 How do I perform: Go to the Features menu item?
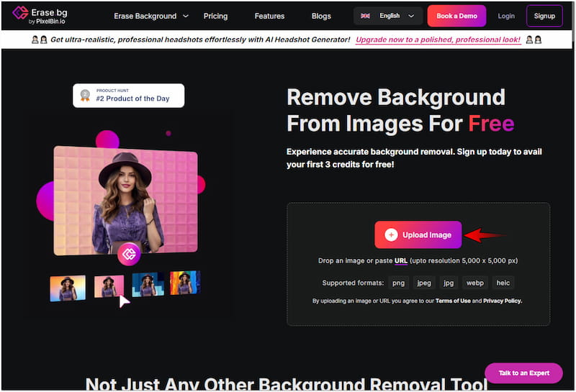(269, 16)
